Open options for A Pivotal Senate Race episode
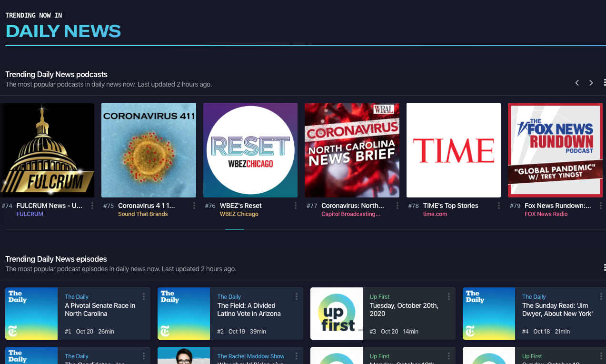606x364 pixels. click(x=144, y=296)
